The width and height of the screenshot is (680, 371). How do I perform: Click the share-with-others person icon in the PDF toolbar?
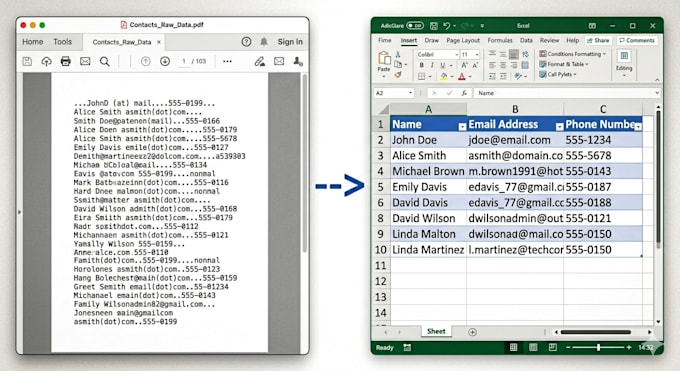pos(298,62)
